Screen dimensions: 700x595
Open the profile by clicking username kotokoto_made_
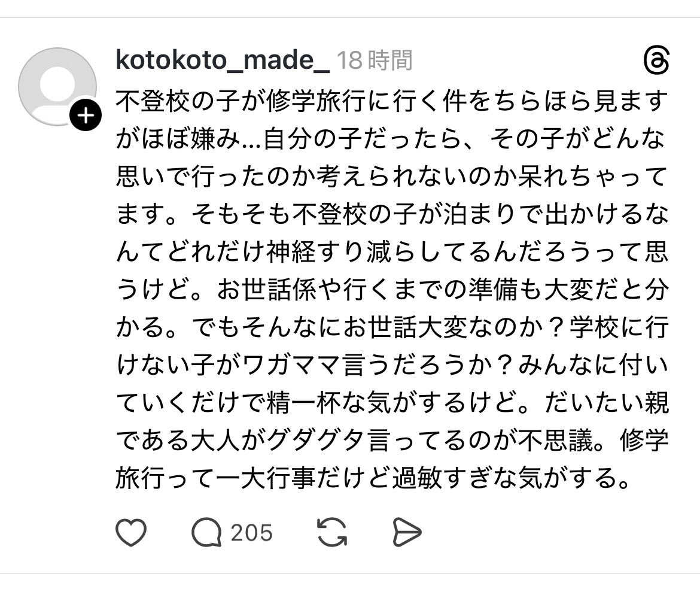[221, 60]
